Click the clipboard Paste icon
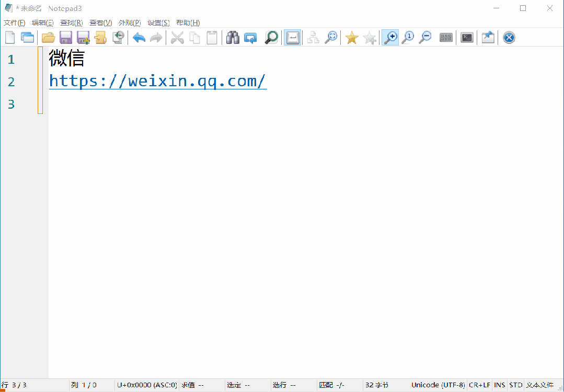Image resolution: width=564 pixels, height=392 pixels. click(x=212, y=38)
